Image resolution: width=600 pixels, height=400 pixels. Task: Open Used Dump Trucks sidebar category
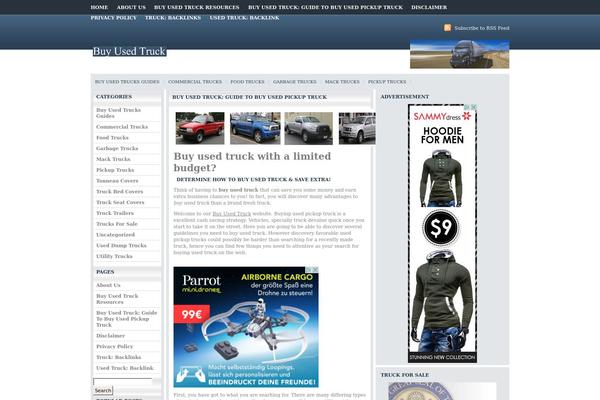(x=121, y=245)
